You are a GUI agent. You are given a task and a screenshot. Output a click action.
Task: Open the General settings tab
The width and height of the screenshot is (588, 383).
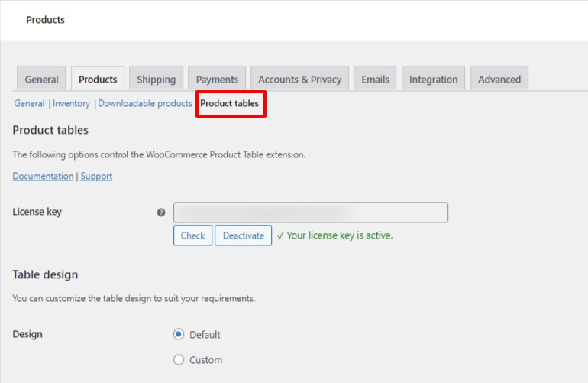tap(41, 80)
